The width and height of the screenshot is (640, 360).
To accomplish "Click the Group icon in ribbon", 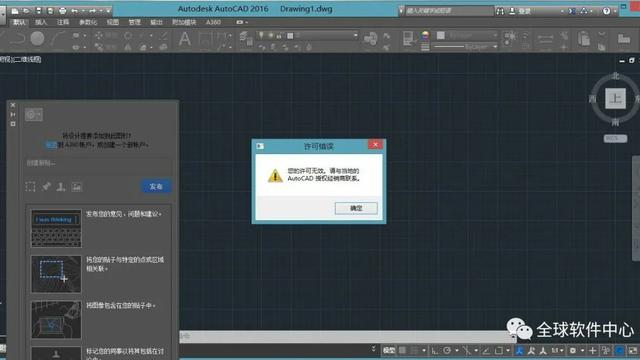I will (509, 38).
